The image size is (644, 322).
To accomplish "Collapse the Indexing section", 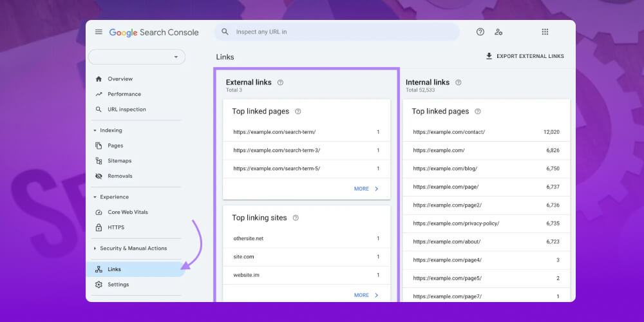I will click(x=95, y=130).
